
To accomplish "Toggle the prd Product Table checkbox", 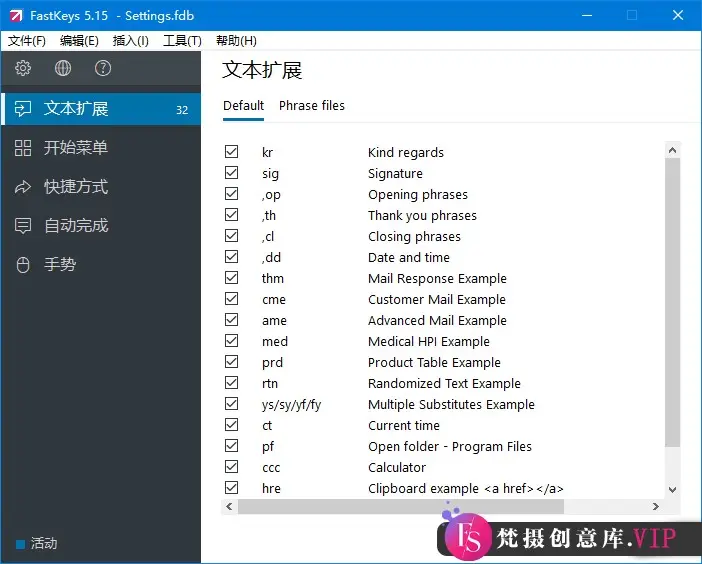I will point(231,362).
